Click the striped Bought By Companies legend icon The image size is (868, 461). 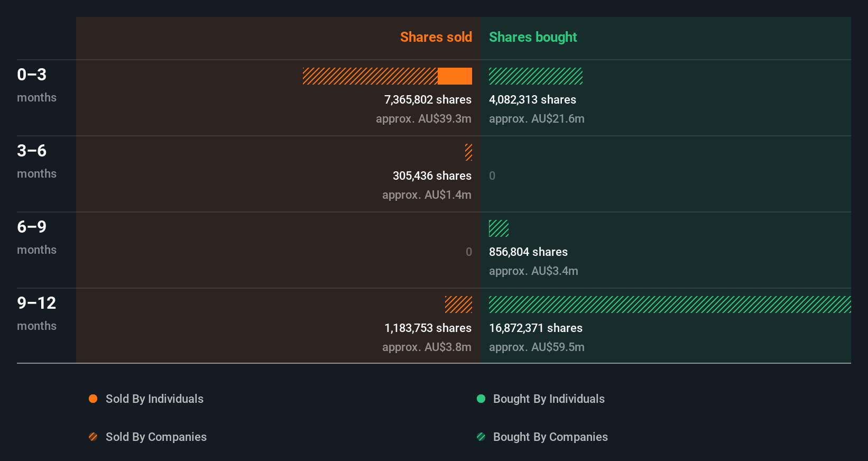(x=481, y=437)
